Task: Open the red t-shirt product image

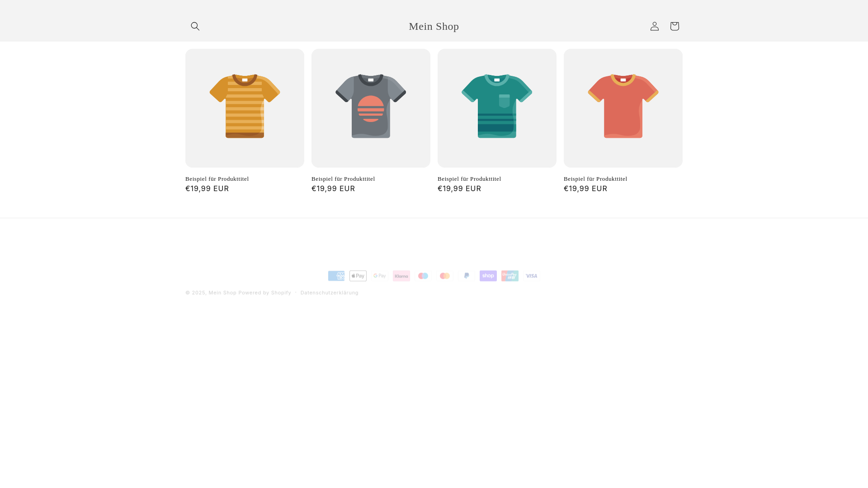Action: [x=623, y=108]
